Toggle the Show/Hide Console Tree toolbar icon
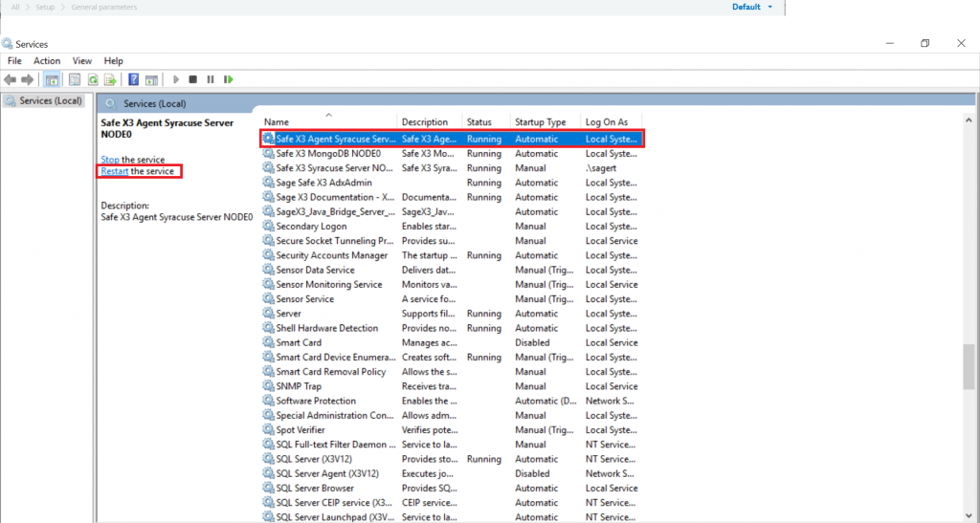This screenshot has width=980, height=523. click(x=52, y=80)
